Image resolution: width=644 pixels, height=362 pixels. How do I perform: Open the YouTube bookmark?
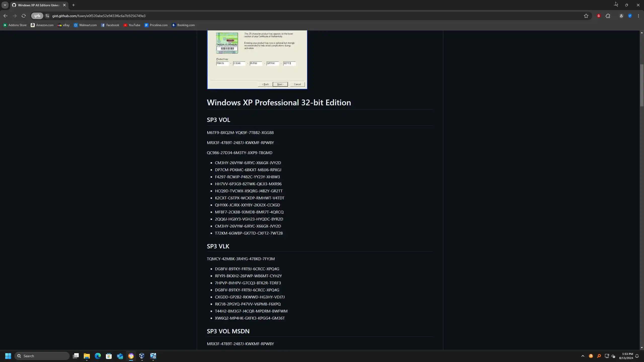pyautogui.click(x=132, y=25)
